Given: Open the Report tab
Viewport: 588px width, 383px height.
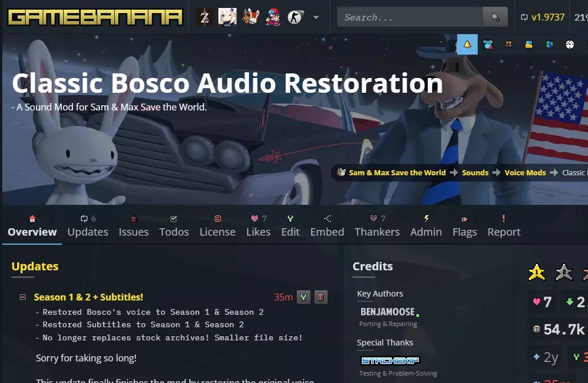Looking at the screenshot, I should point(504,226).
